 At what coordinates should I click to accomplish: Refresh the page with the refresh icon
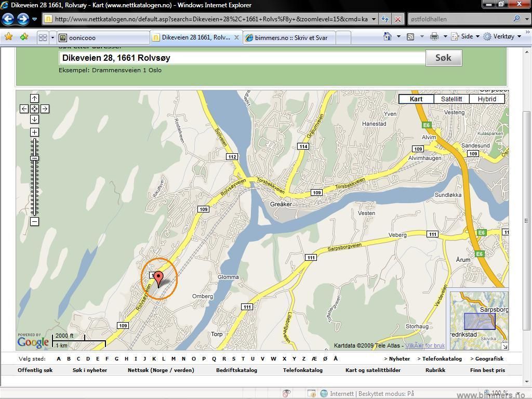coord(385,19)
